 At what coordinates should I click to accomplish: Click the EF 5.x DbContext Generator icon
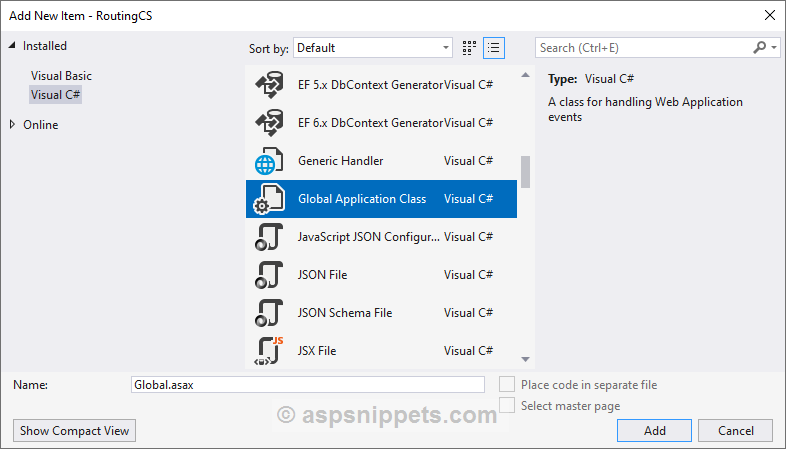(270, 85)
